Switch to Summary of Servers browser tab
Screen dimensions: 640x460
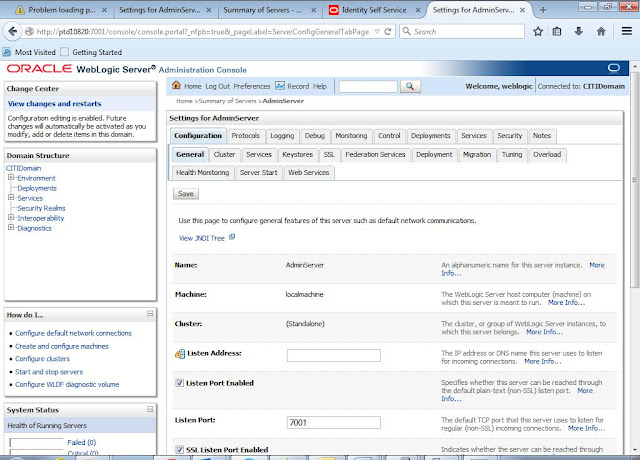click(x=263, y=10)
